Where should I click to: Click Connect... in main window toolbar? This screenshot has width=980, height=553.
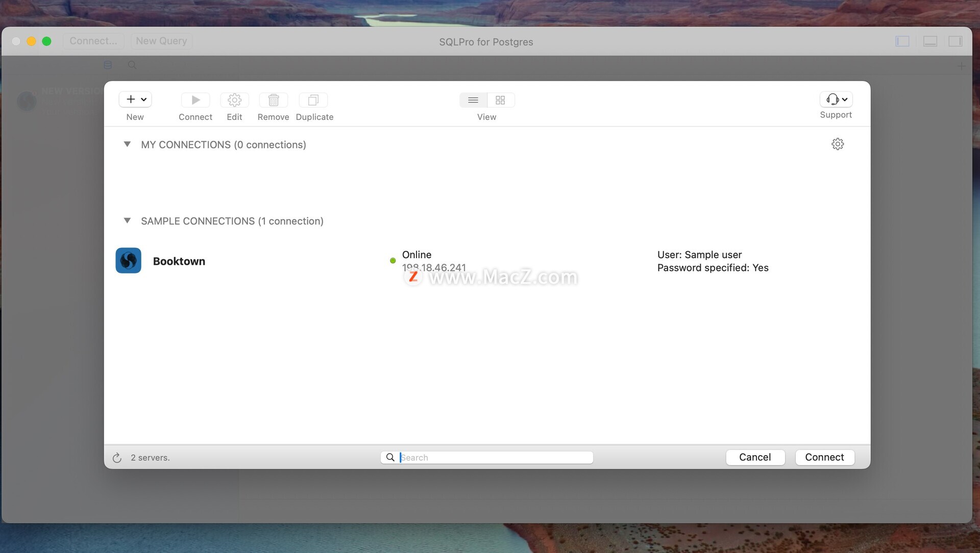click(93, 41)
